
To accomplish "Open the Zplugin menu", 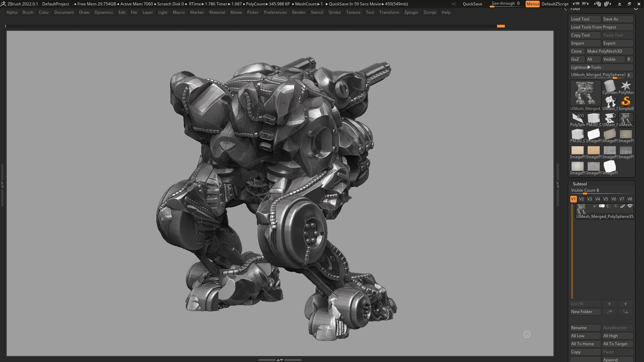I will tap(412, 12).
